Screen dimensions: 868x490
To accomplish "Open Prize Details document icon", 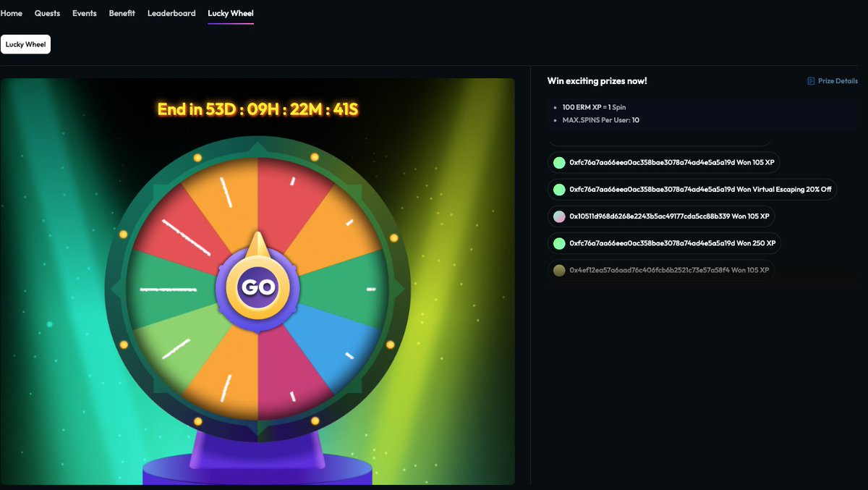I will [x=811, y=81].
